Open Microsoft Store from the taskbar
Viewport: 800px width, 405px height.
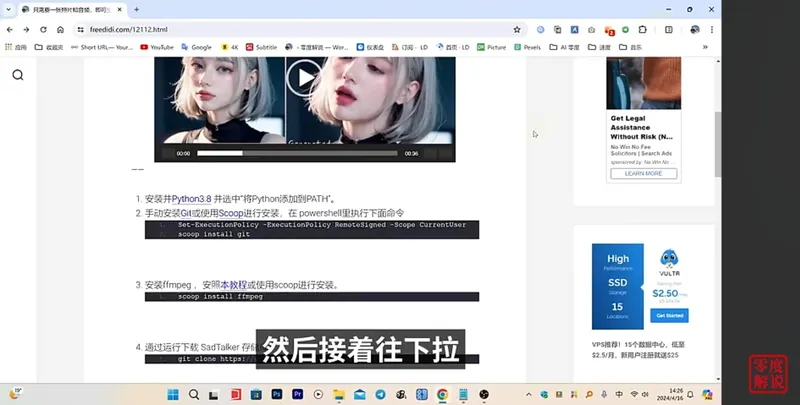256,394
